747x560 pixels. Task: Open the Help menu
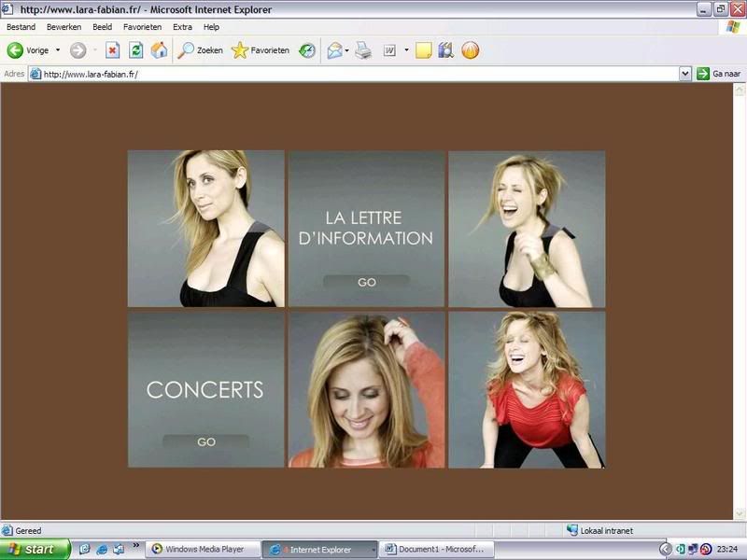tap(211, 27)
